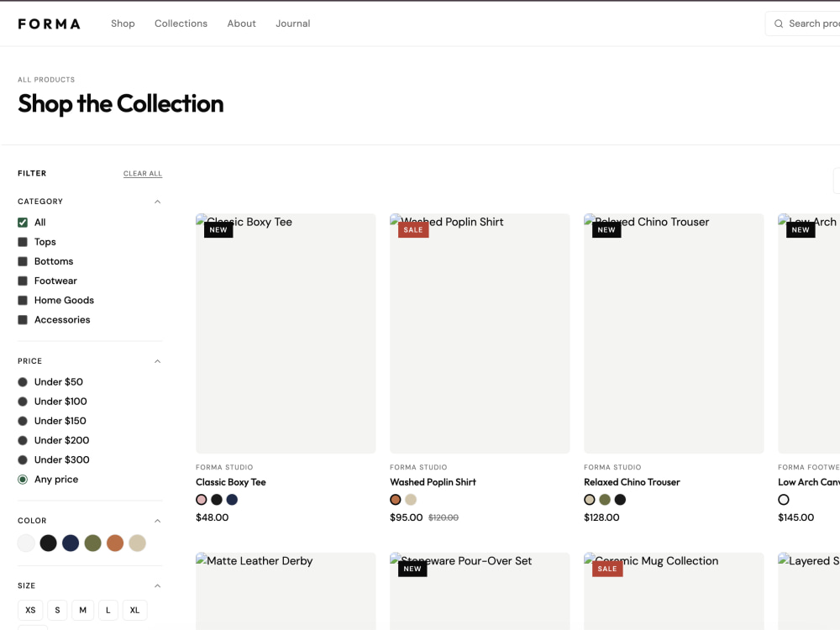Click the search magnifier icon

pyautogui.click(x=779, y=24)
